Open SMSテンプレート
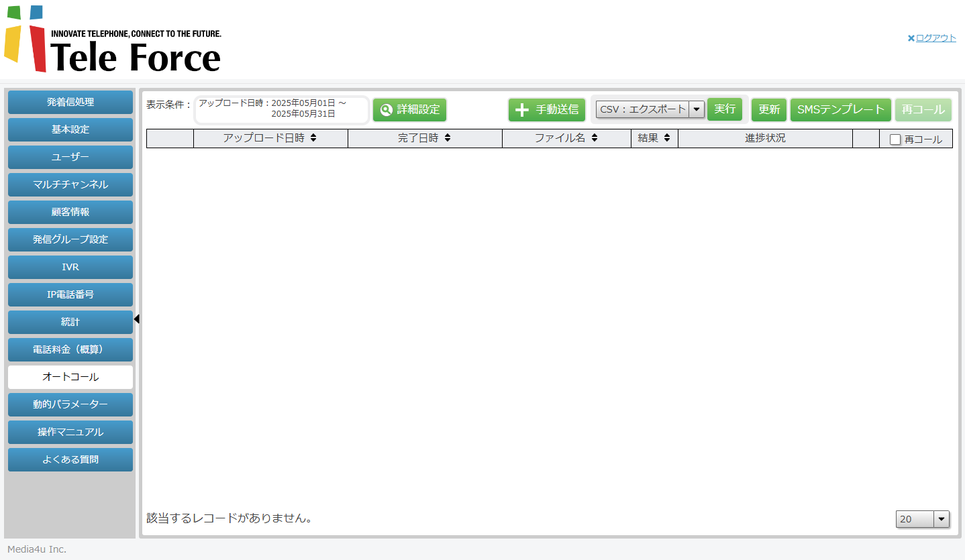 point(840,109)
